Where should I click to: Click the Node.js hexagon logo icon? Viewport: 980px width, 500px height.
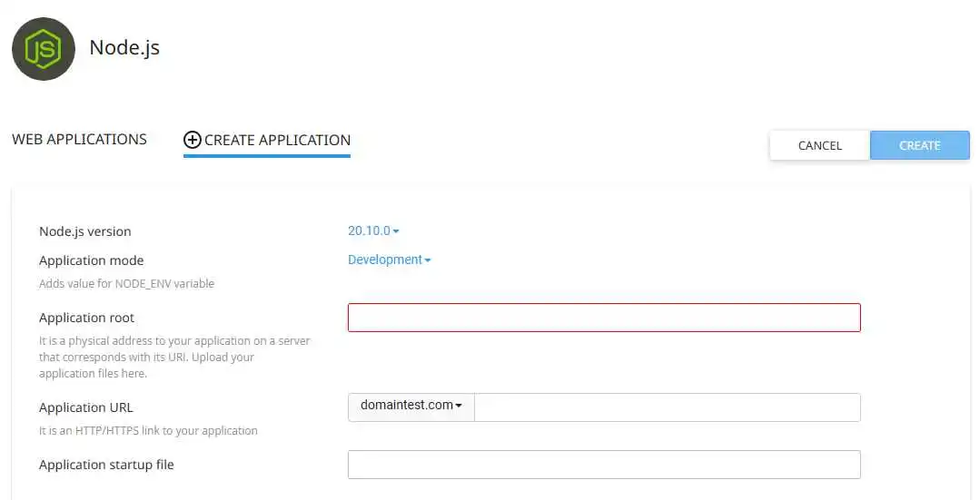click(x=44, y=49)
